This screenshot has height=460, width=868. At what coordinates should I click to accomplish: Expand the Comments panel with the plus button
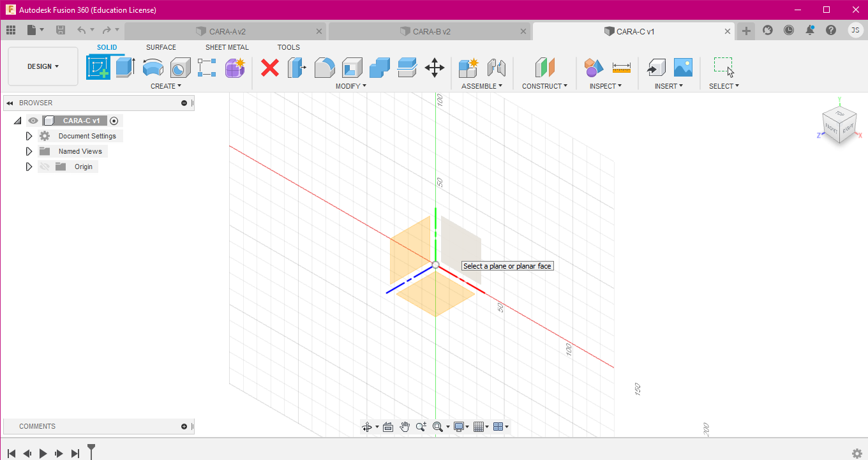point(184,426)
